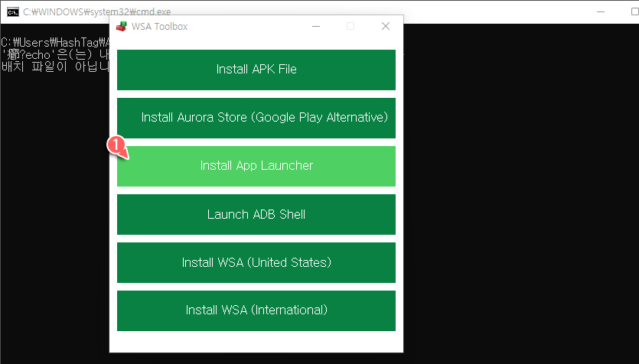
Task: Maximize the cmd.exe window
Action: (634, 11)
